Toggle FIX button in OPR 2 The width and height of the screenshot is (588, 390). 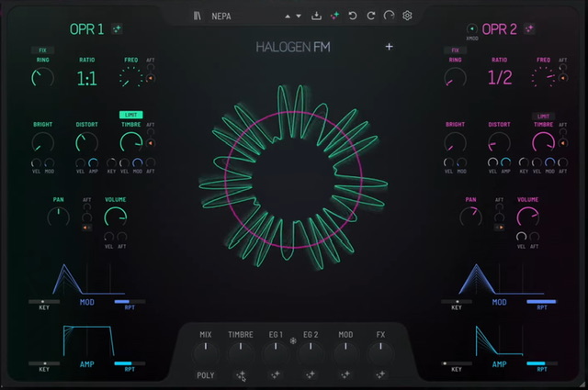pos(455,50)
